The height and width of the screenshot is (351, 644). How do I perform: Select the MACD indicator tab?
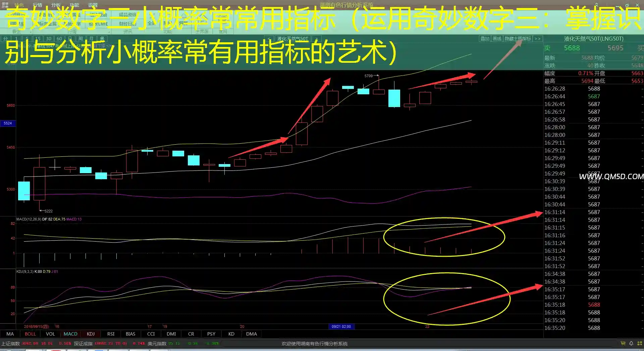(70, 334)
